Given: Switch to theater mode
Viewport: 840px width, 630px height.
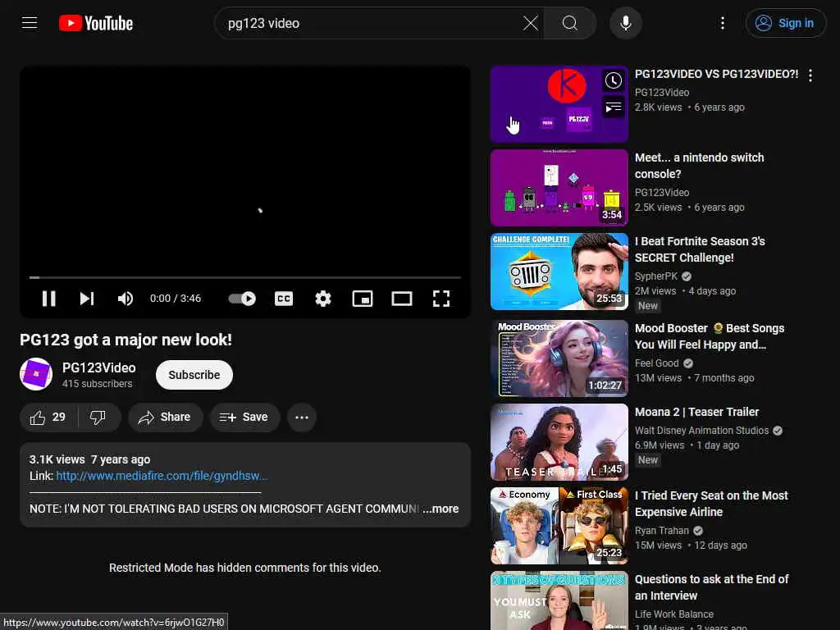Looking at the screenshot, I should click(x=402, y=299).
